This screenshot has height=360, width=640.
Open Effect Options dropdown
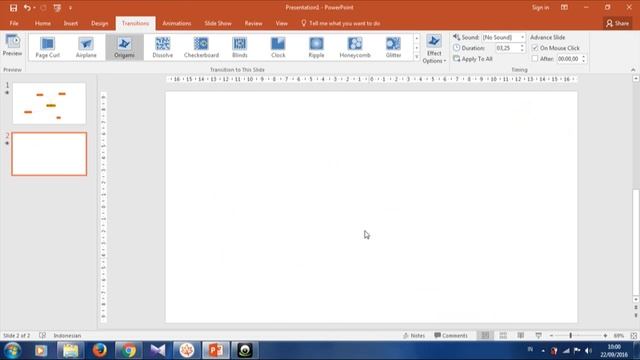click(434, 49)
